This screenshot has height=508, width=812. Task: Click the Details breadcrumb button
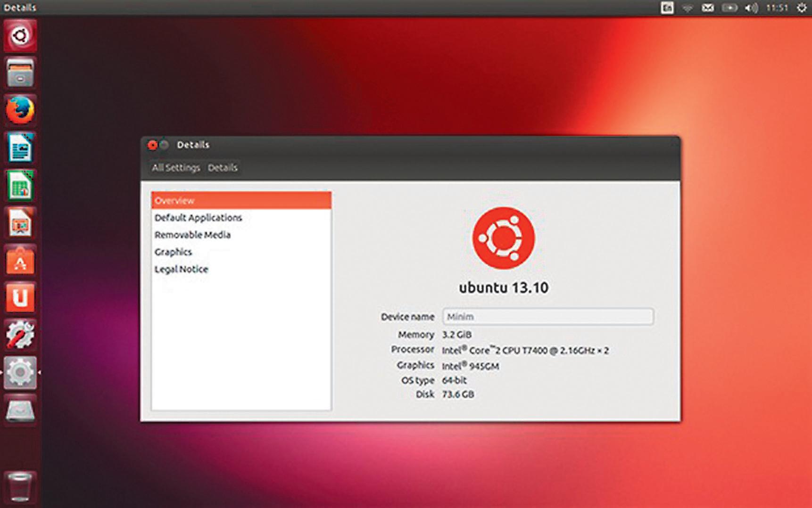click(x=223, y=167)
